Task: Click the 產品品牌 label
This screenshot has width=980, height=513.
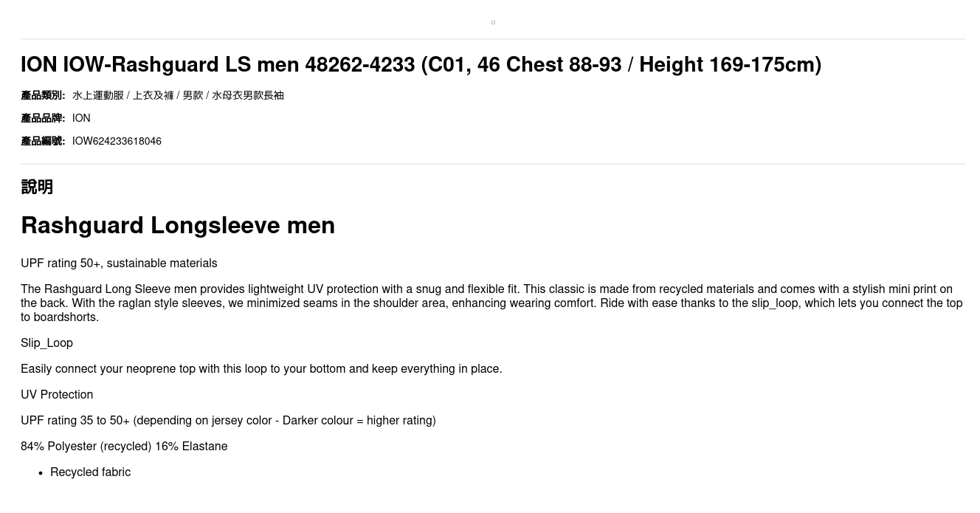Action: click(x=43, y=118)
